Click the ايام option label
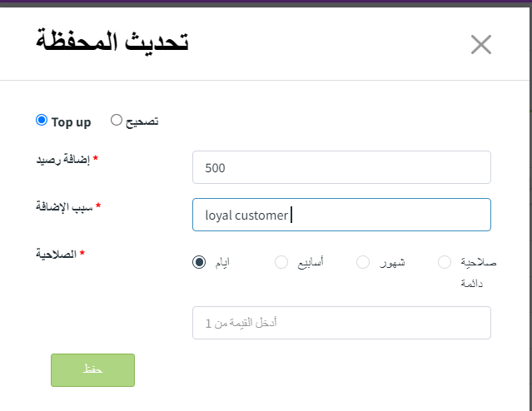The width and height of the screenshot is (532, 411). pyautogui.click(x=222, y=262)
